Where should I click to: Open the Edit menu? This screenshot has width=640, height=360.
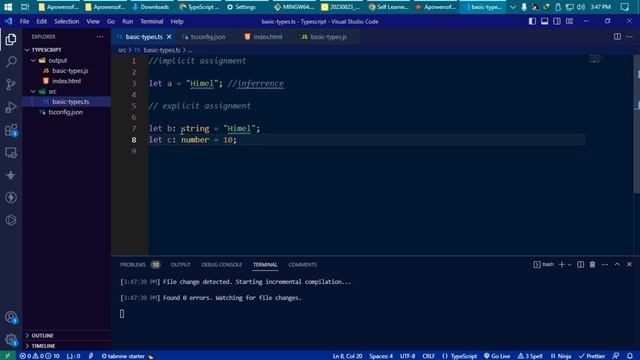click(42, 21)
